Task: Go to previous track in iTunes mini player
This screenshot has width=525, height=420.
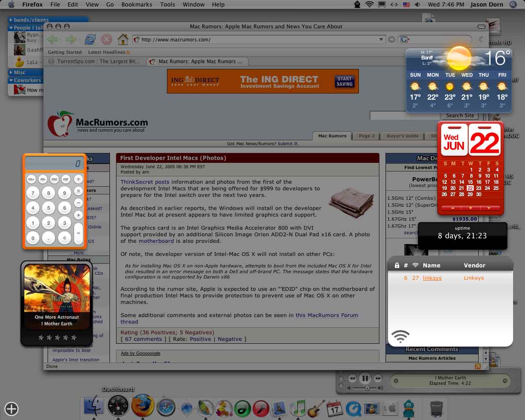Action: (x=352, y=378)
